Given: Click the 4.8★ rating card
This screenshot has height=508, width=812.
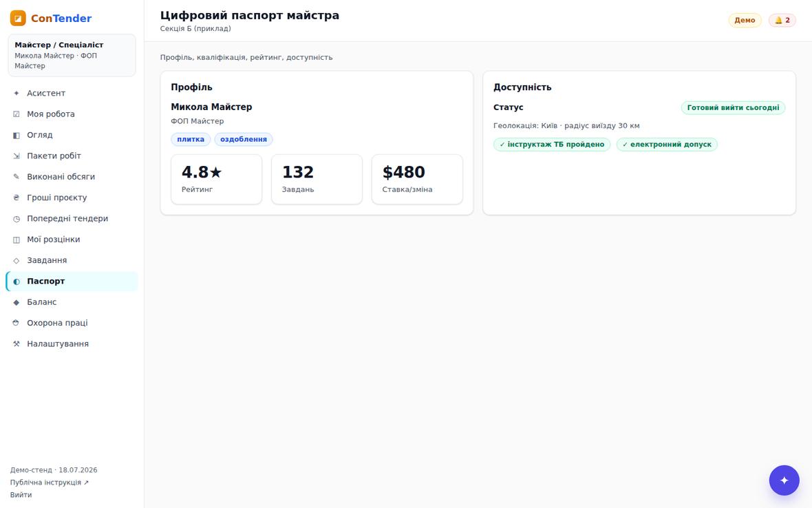Looking at the screenshot, I should [x=217, y=179].
